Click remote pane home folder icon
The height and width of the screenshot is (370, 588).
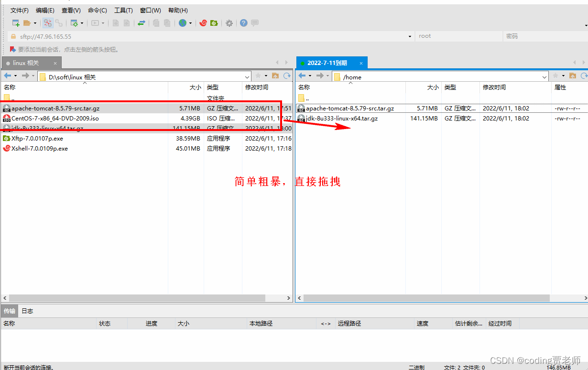[573, 76]
